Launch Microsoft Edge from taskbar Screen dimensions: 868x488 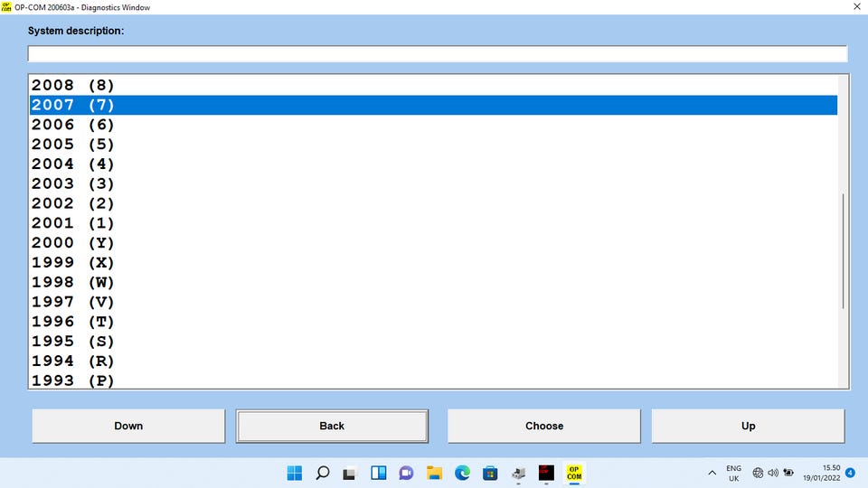pyautogui.click(x=462, y=473)
